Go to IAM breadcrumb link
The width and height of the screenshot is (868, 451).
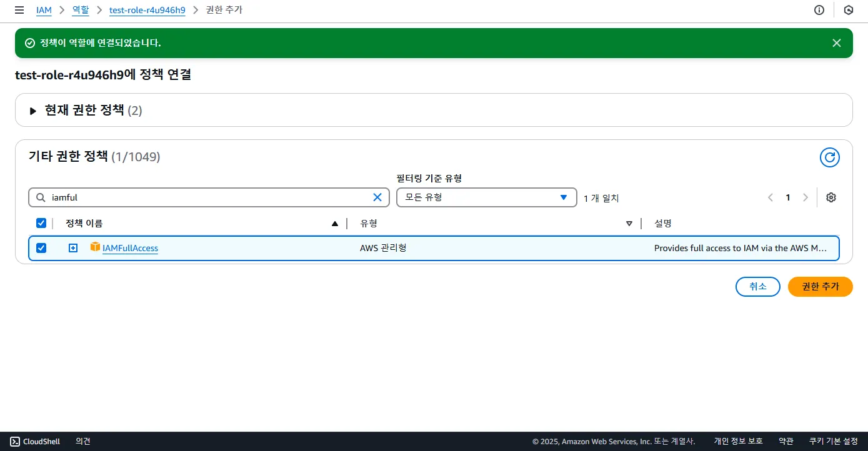coord(44,10)
